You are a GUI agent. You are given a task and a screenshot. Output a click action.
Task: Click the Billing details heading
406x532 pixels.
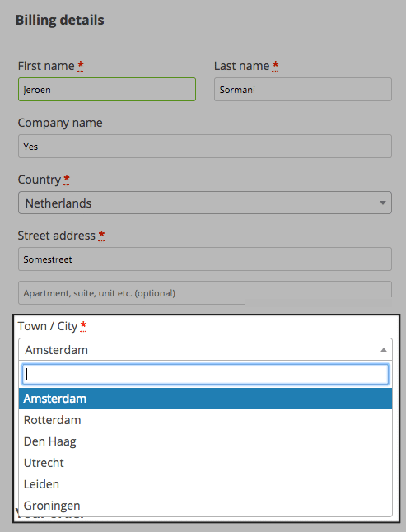point(59,20)
